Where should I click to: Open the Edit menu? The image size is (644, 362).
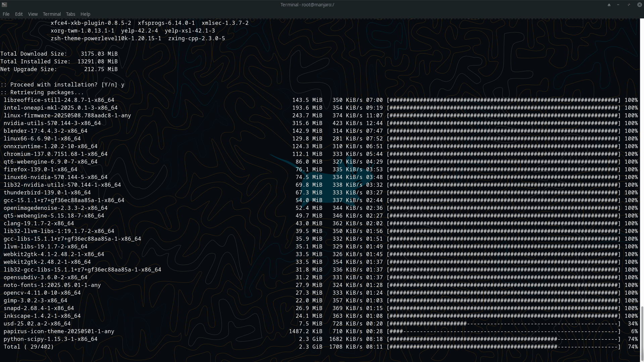[18, 14]
